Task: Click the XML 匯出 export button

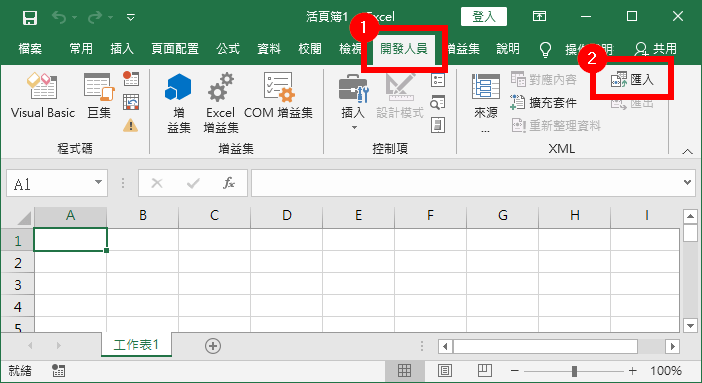Action: pyautogui.click(x=632, y=103)
